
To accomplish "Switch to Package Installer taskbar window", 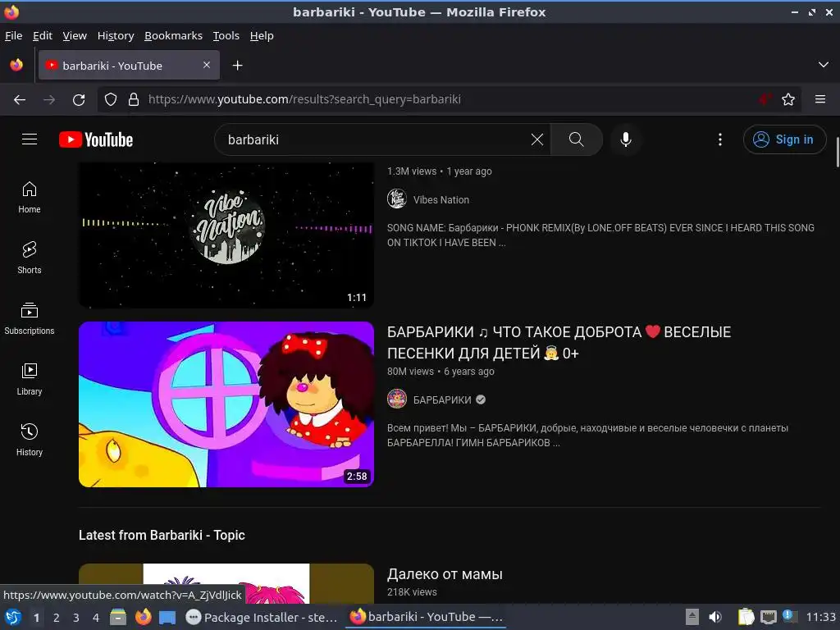I will tap(262, 617).
